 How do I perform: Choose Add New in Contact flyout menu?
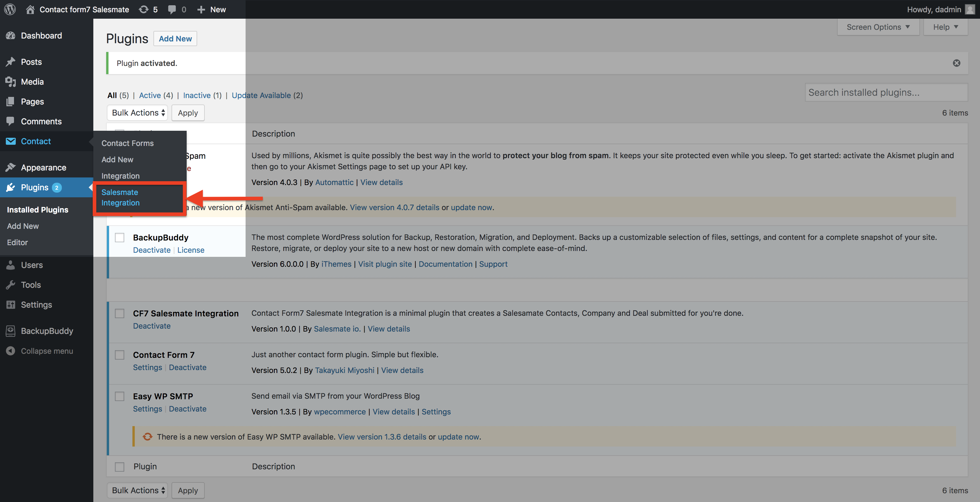pos(117,159)
